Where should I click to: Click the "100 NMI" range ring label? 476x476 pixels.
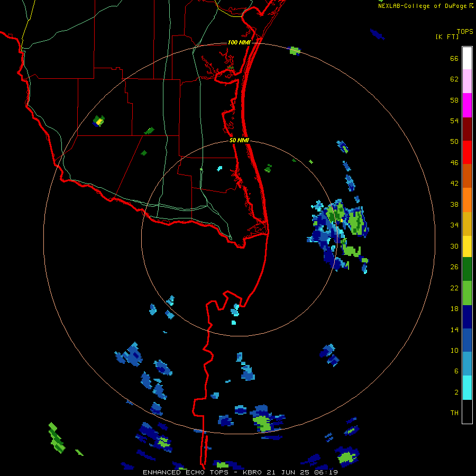[x=239, y=42]
